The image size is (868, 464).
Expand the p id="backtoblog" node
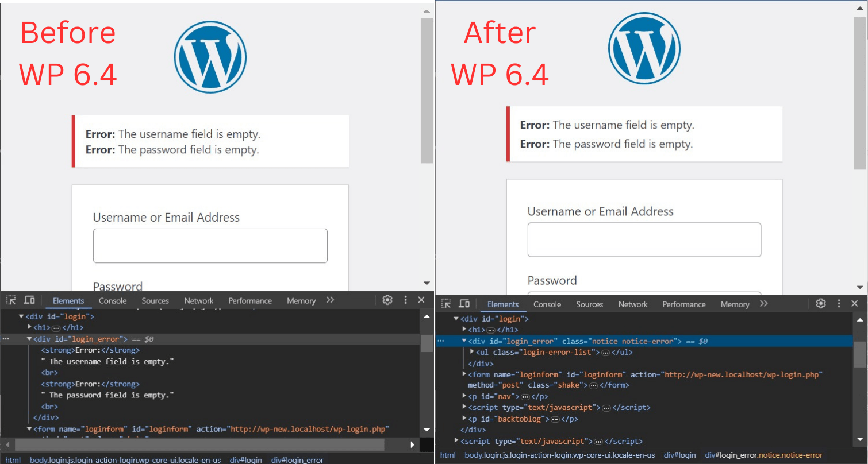coord(464,419)
